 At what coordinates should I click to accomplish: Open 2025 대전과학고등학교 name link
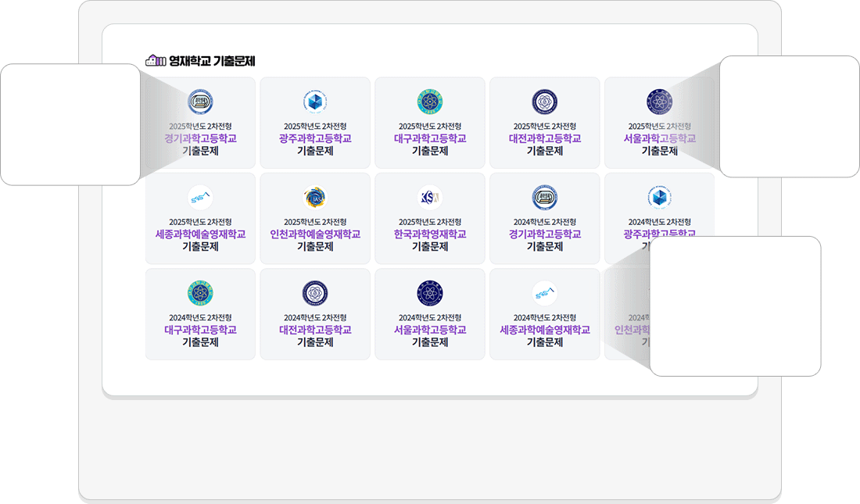[x=545, y=138]
